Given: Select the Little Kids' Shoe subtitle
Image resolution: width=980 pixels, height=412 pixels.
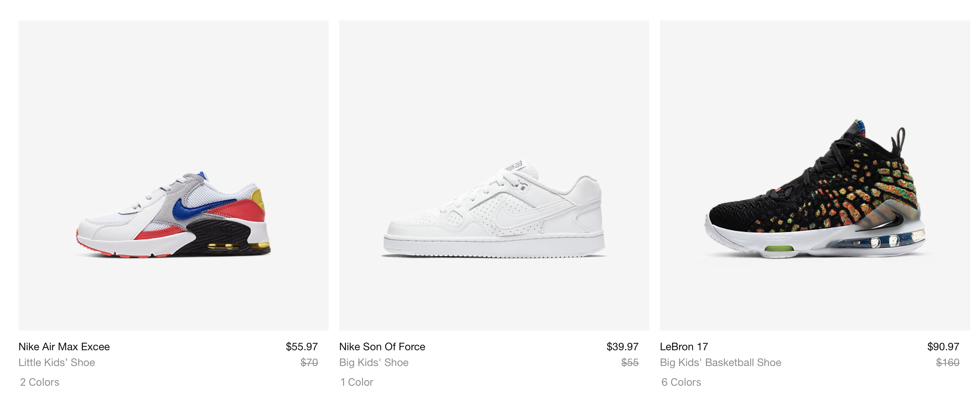Looking at the screenshot, I should tap(57, 362).
